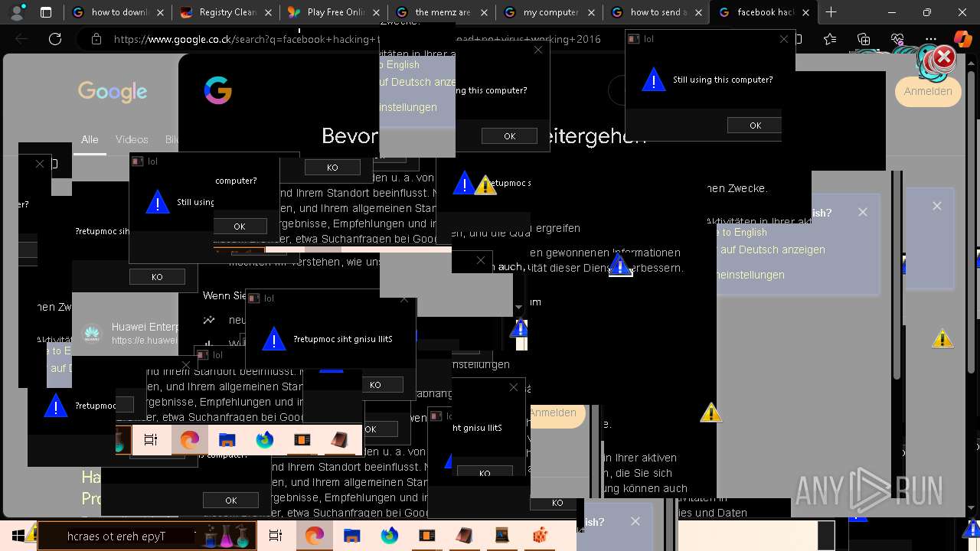980x551 pixels.
Task: Select the Alle search filter
Action: click(x=90, y=139)
